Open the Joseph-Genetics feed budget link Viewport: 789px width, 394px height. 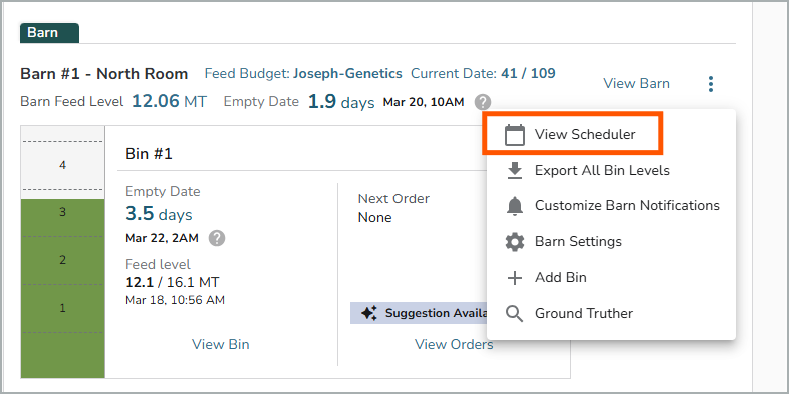(348, 73)
